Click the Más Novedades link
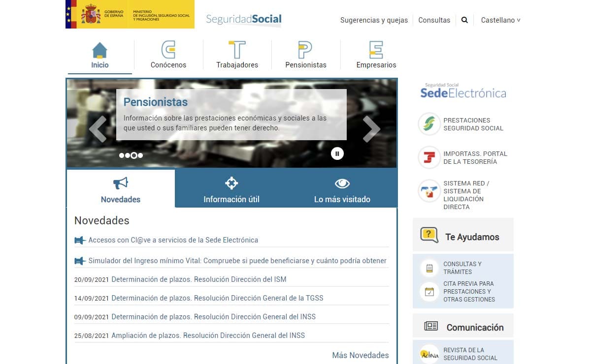The width and height of the screenshot is (591, 364). tap(360, 355)
